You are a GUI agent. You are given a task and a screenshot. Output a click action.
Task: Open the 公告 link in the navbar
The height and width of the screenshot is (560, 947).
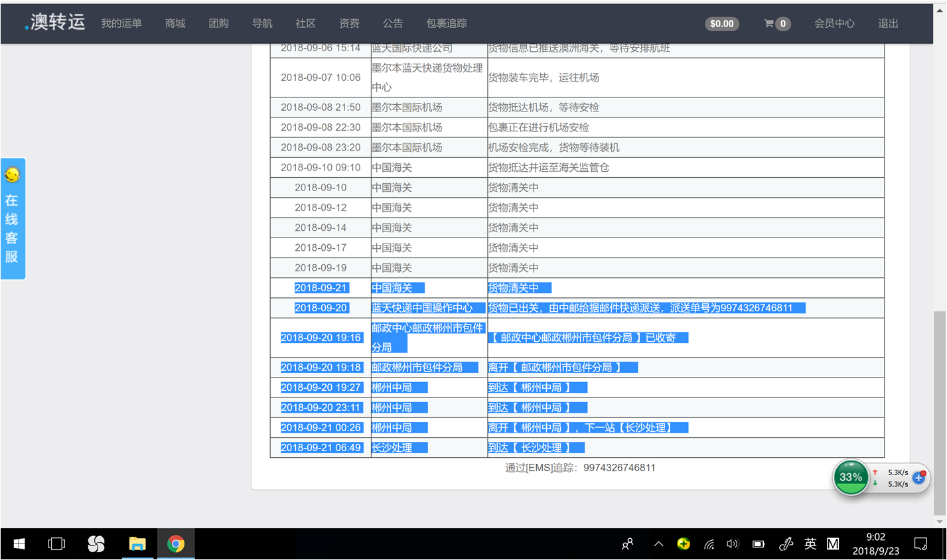(x=393, y=23)
